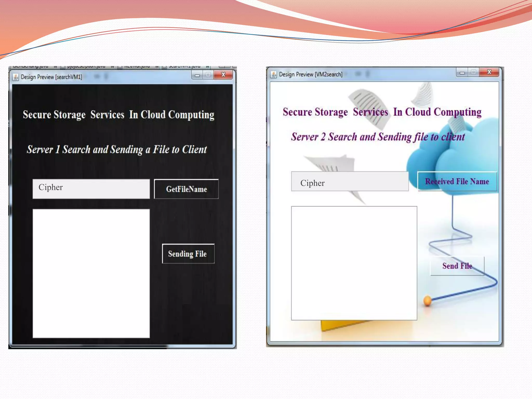Image resolution: width=532 pixels, height=399 pixels.
Task: Click the Received File Name button
Action: [457, 181]
